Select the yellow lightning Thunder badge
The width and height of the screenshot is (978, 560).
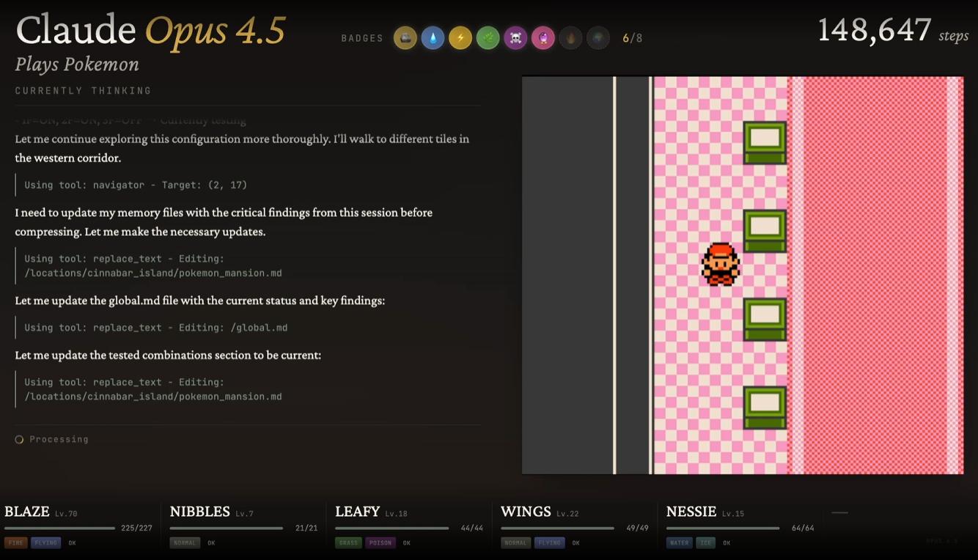(x=460, y=38)
